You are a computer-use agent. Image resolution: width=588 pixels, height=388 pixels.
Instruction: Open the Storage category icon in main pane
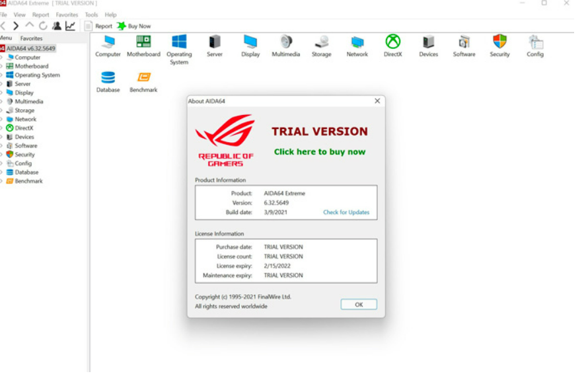tap(321, 46)
